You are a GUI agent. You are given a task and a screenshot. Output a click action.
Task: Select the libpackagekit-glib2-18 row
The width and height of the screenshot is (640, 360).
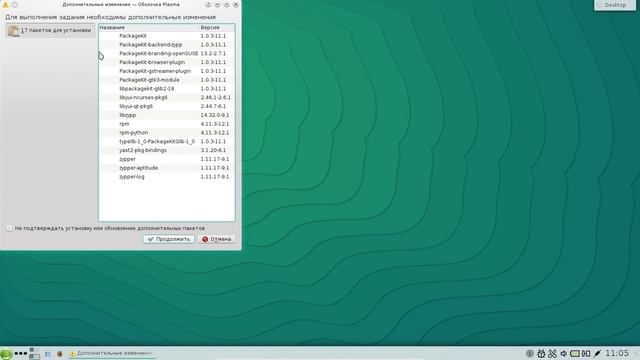167,89
